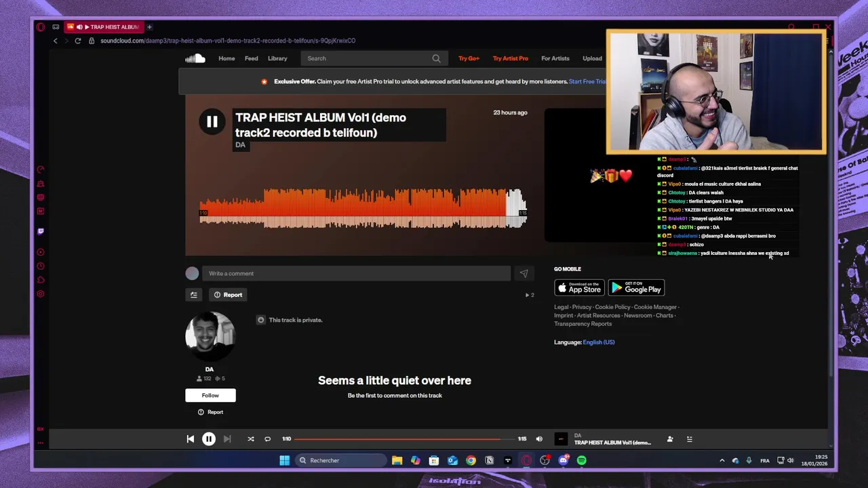
Task: Click the search magnifier icon in SoundCloud header
Action: pyautogui.click(x=436, y=58)
